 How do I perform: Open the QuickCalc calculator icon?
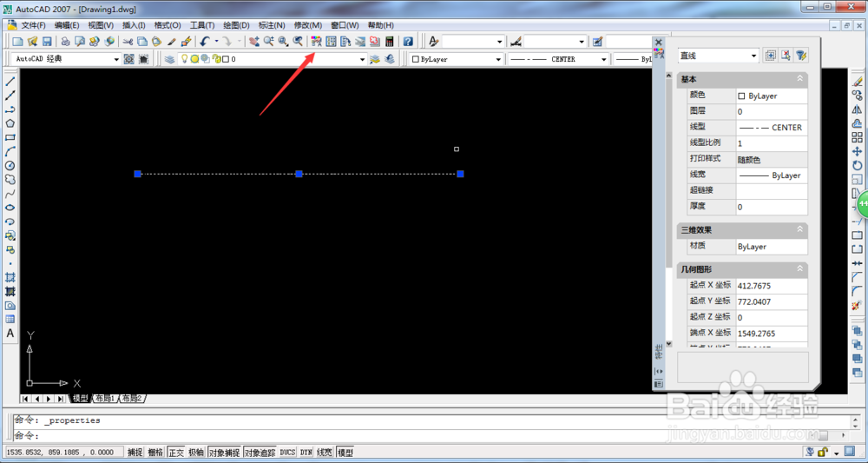(389, 42)
